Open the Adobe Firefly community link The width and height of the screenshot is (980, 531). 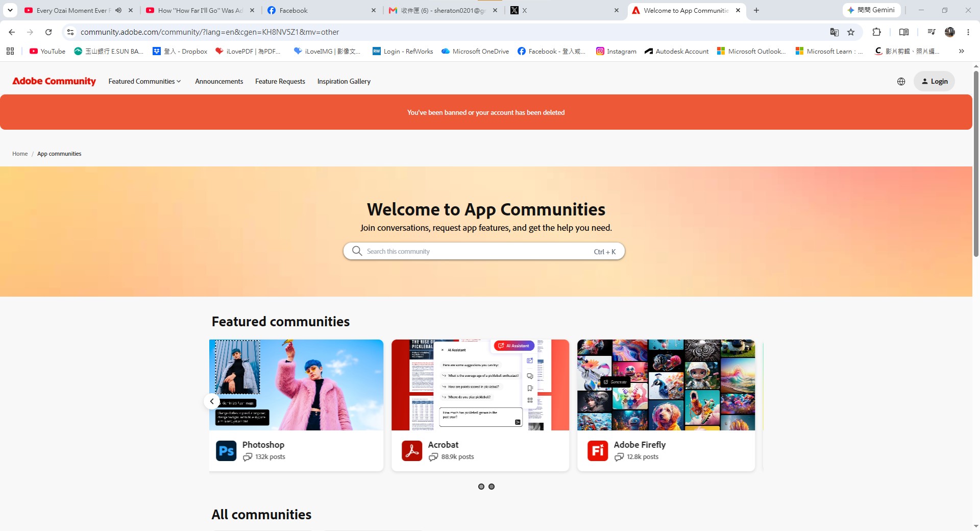pos(640,445)
